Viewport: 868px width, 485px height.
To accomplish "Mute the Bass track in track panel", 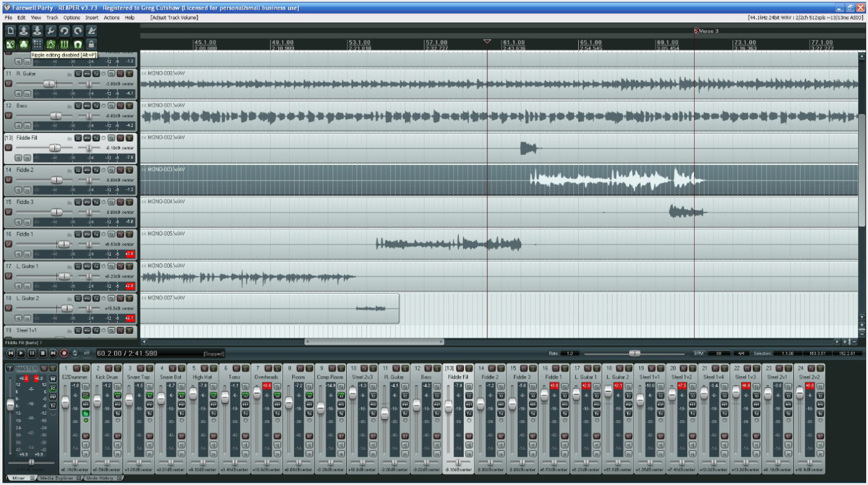I will pyautogui.click(x=121, y=106).
